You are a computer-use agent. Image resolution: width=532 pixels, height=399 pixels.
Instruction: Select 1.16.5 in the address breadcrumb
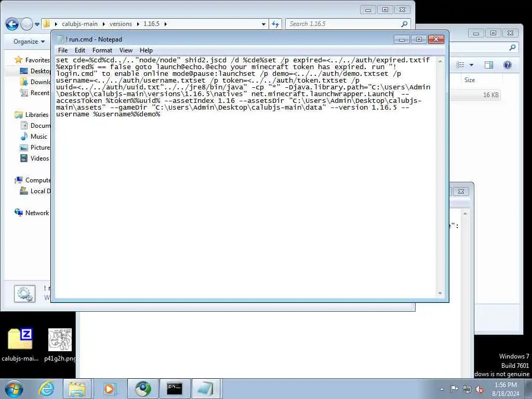(x=151, y=24)
